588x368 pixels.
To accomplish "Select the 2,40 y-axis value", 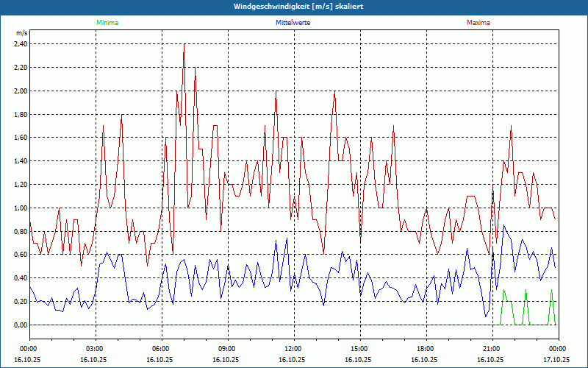I will click(x=21, y=44).
